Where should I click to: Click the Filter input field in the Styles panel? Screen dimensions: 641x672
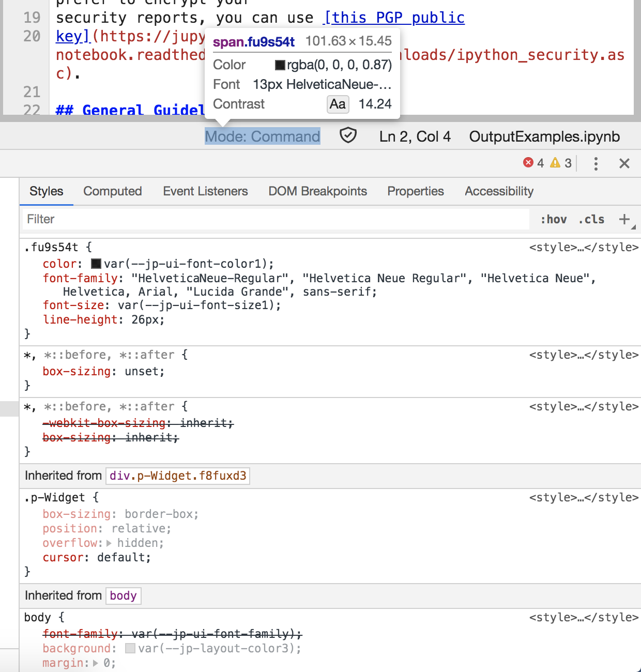pyautogui.click(x=207, y=219)
